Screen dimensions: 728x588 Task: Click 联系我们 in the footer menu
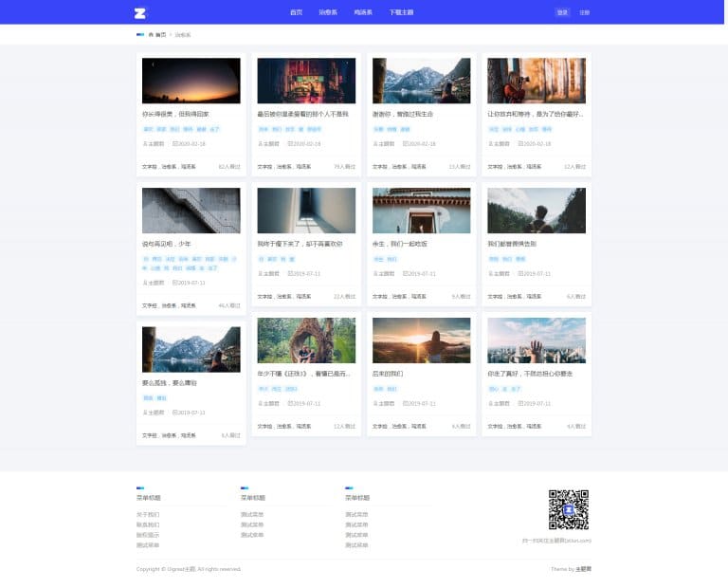pyautogui.click(x=148, y=524)
